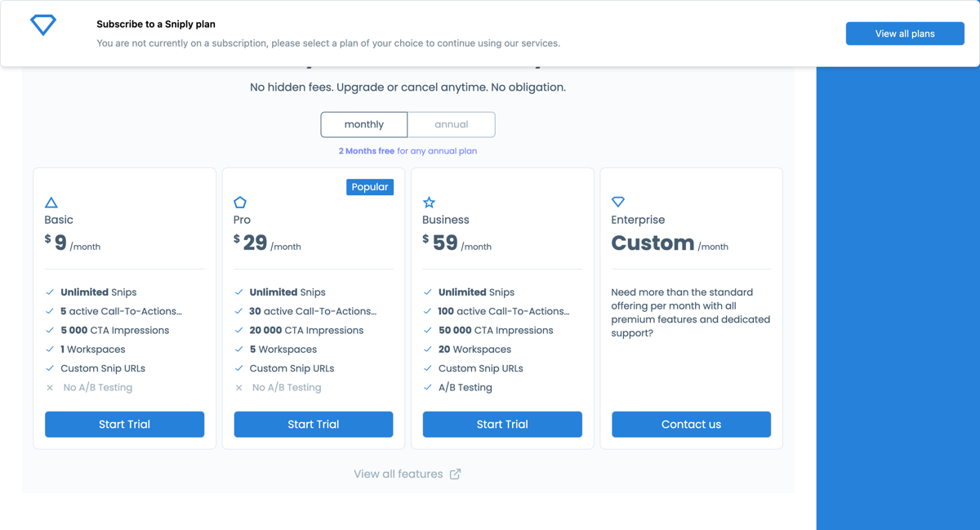
Task: Select the monthly billing option
Action: tap(363, 124)
